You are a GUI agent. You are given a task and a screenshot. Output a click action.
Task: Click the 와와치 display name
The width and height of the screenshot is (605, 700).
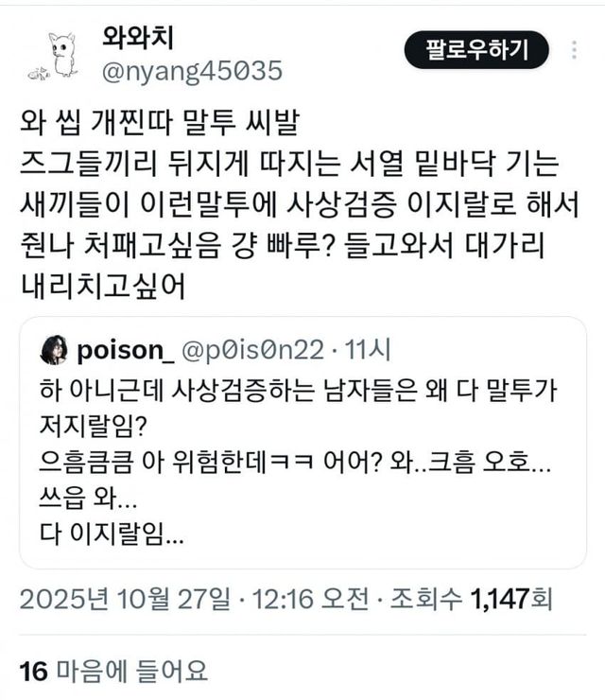point(137,38)
